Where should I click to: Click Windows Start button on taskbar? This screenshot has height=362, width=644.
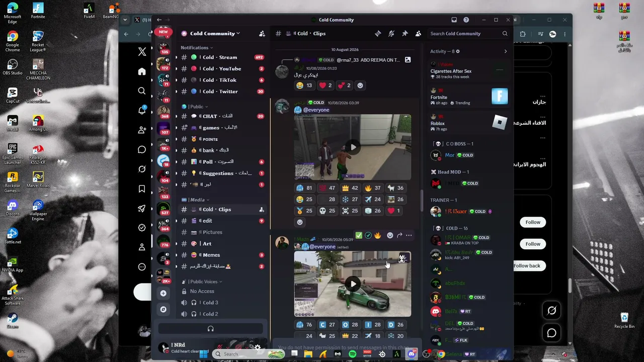204,354
